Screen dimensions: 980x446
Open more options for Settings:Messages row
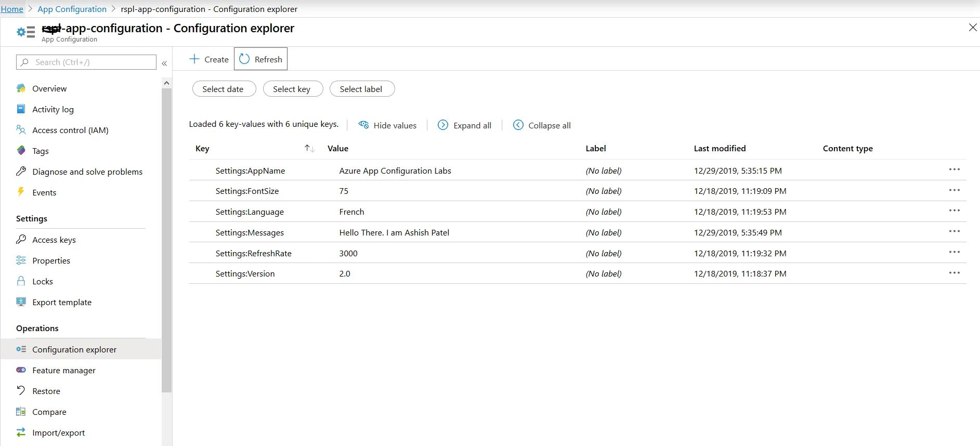pos(955,232)
